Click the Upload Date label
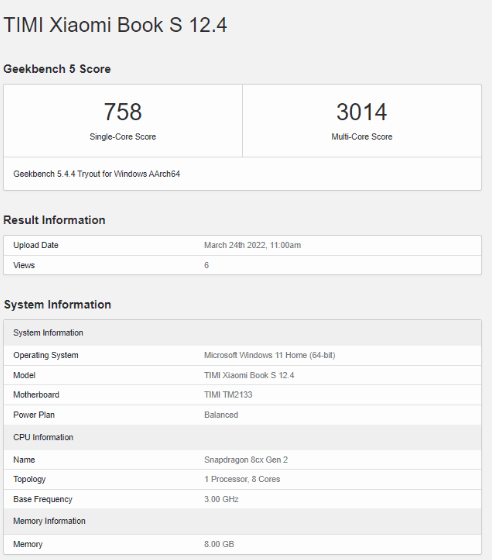 36,245
